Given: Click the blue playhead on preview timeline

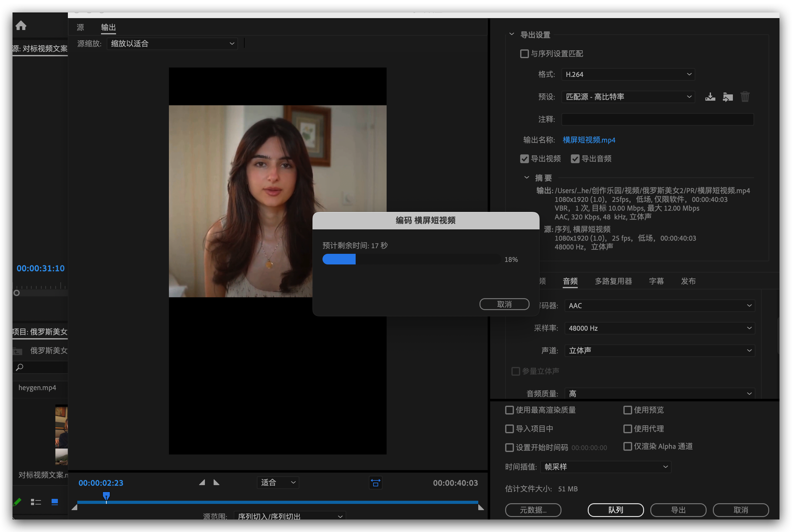Looking at the screenshot, I should point(106,496).
